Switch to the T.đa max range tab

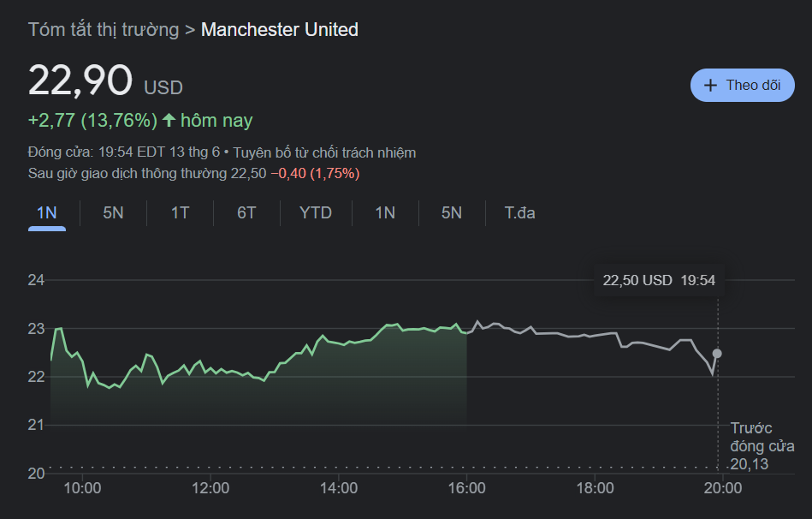click(520, 213)
